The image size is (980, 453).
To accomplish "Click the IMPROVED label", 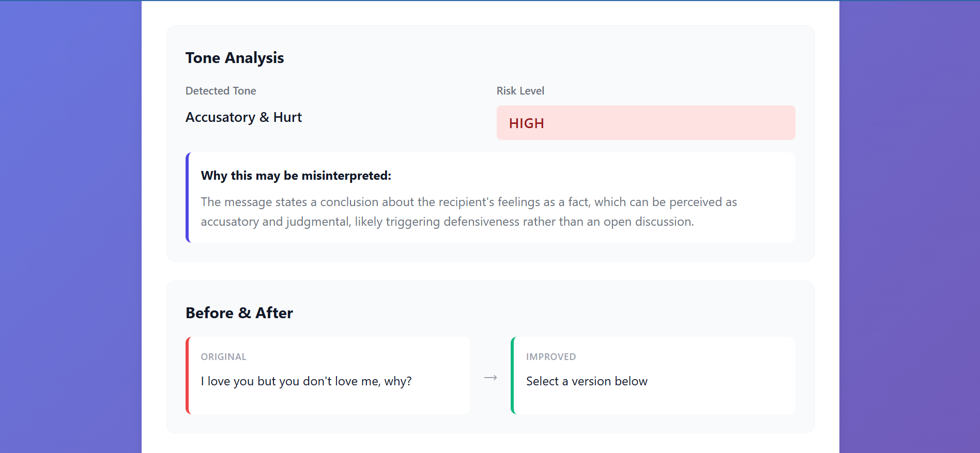I will [x=550, y=357].
